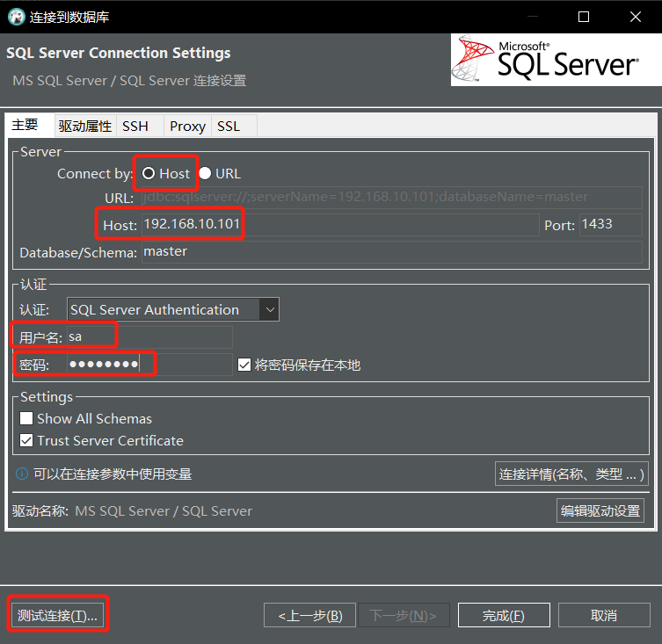Close the connection dialog window
The height and width of the screenshot is (644, 662).
point(636,17)
